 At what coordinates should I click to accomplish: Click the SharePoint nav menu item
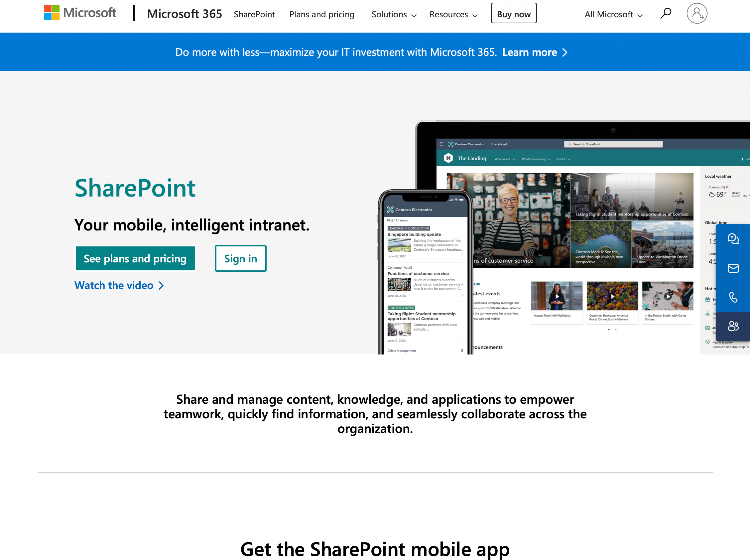point(255,13)
